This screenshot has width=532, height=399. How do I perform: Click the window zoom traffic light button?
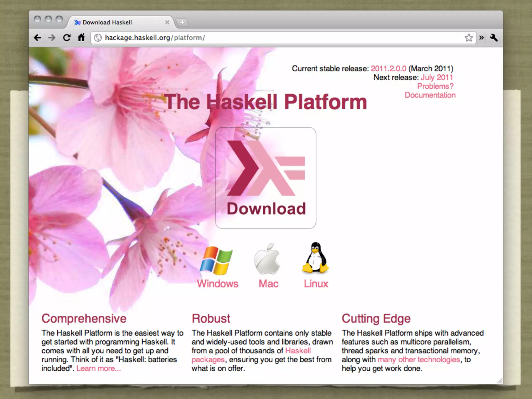point(59,19)
